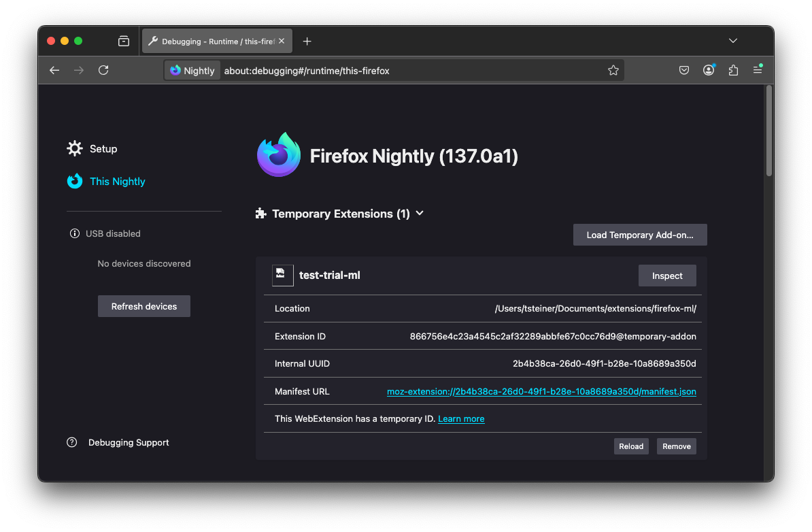Open Debugging Support link

point(129,442)
